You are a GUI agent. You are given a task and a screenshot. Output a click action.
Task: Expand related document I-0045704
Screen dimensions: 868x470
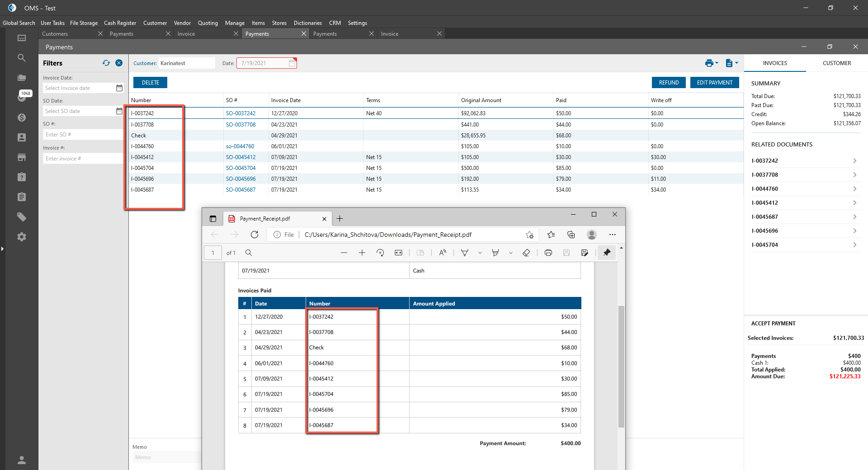click(854, 245)
